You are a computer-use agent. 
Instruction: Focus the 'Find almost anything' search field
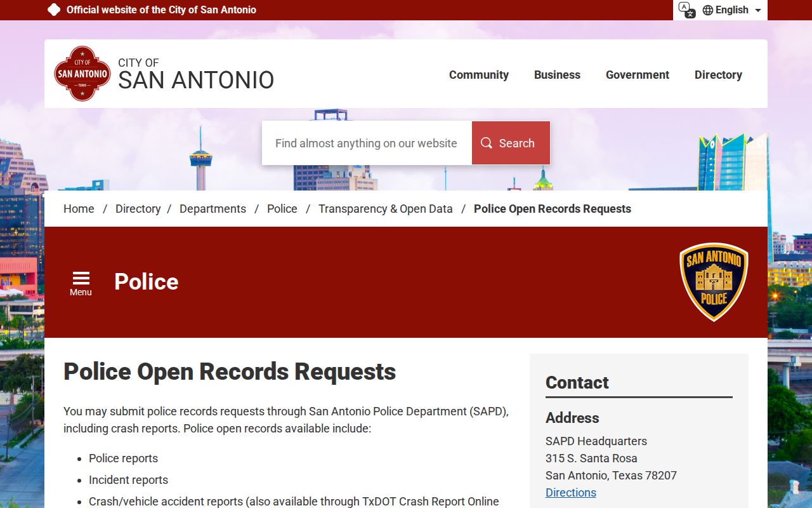pyautogui.click(x=367, y=143)
